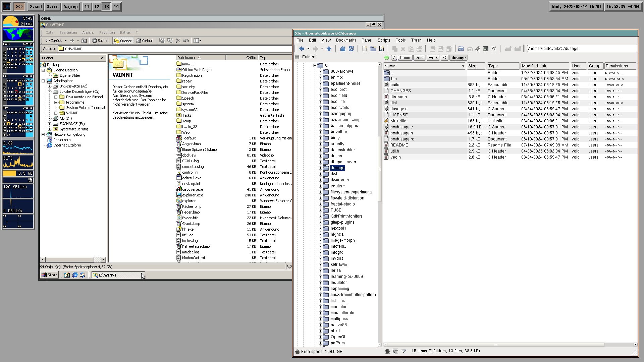Screen dimensions: 644x362
Task: Create new symlink in Xfe toolbar
Action: [382, 49]
